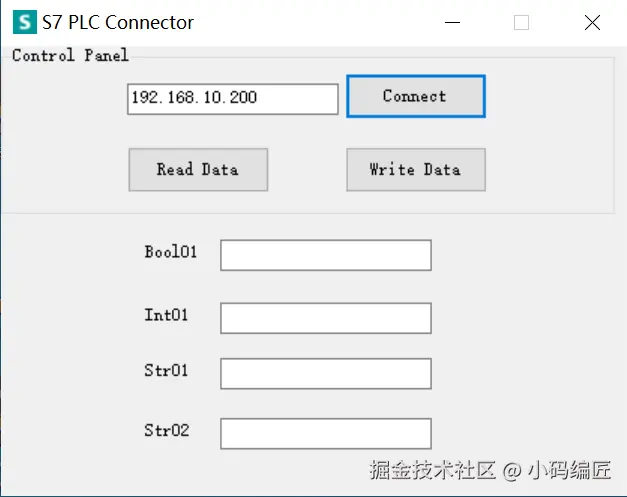Click the Str01 label text
This screenshot has width=627, height=497.
[x=166, y=371]
